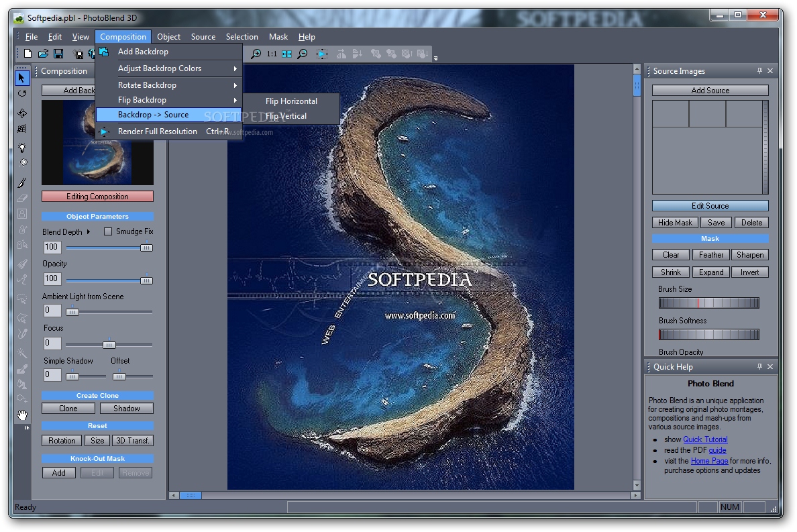
Task: Reset 3D Transf. for the object
Action: 132,441
